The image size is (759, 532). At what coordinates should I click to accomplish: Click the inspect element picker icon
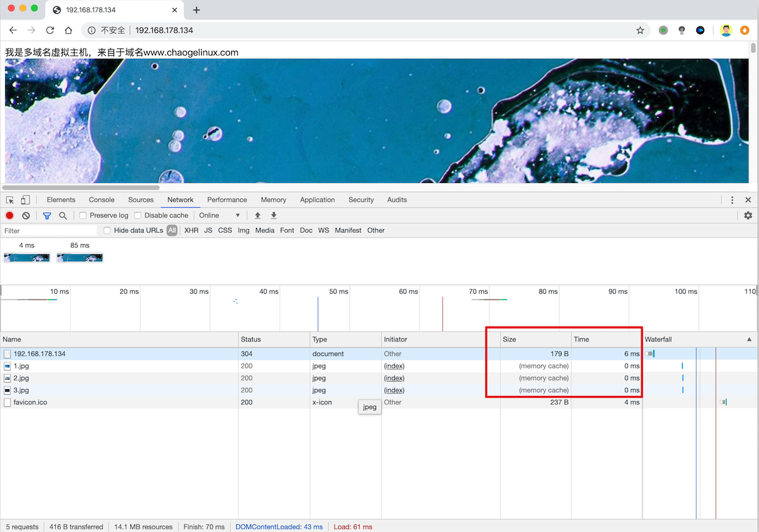10,200
